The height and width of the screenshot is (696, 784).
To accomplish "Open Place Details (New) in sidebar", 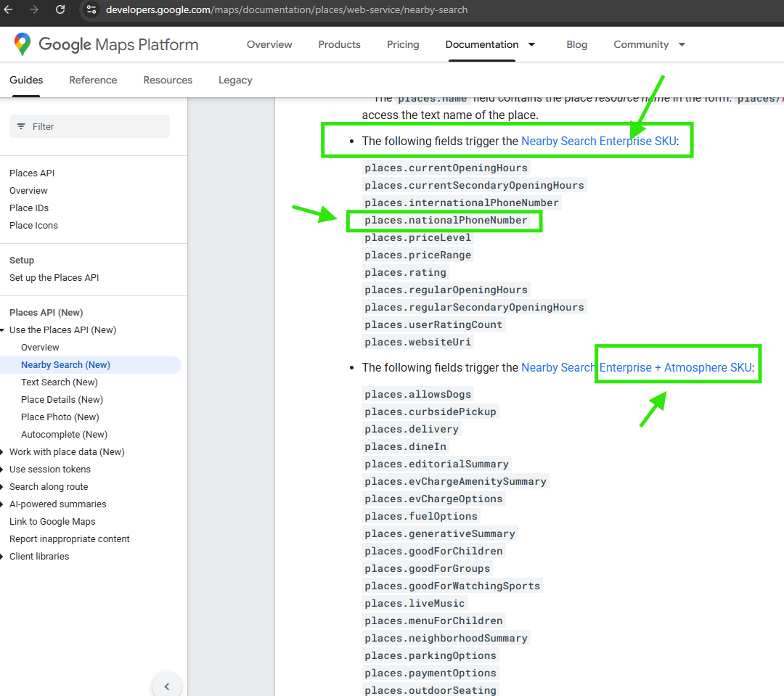I will pos(62,400).
